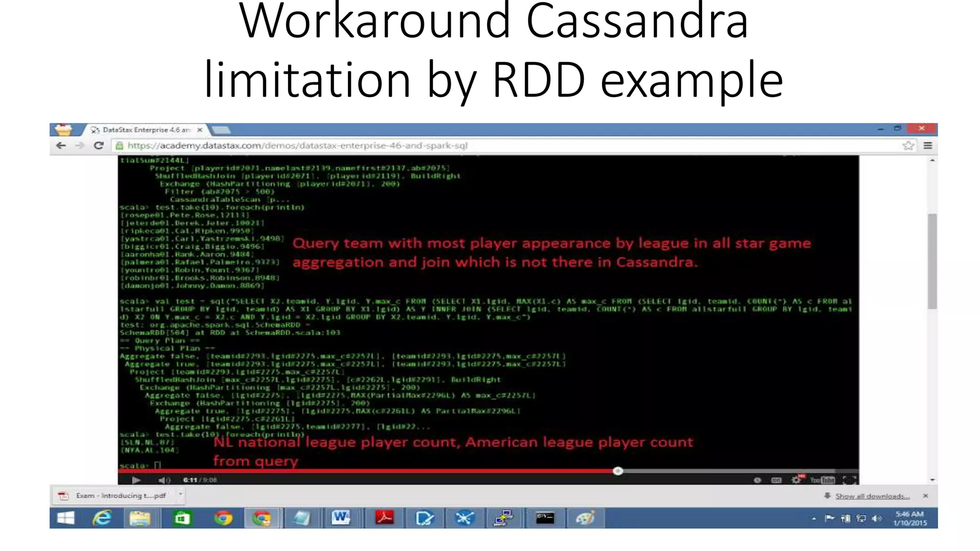Go back to previous page
Viewport: 980px width, 551px height.
click(61, 145)
